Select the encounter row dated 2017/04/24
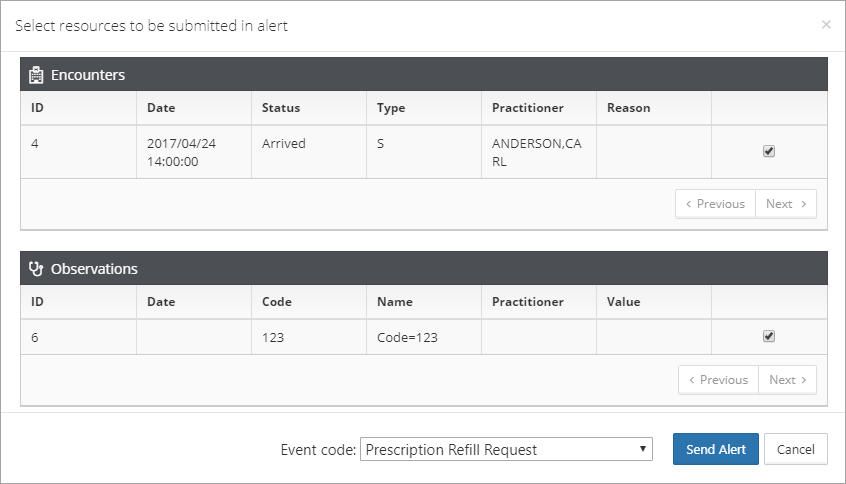Image resolution: width=846 pixels, height=484 pixels. coord(424,152)
